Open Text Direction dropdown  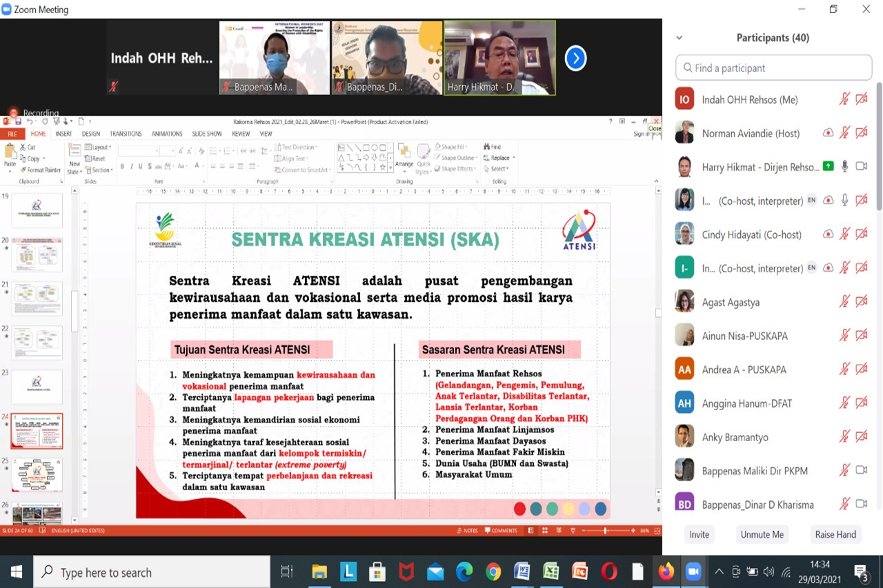[296, 147]
